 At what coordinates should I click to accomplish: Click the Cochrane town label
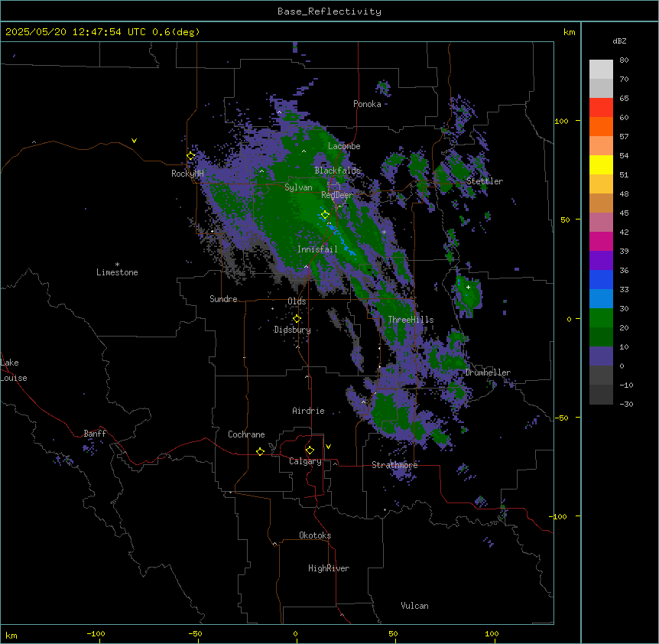(x=246, y=434)
